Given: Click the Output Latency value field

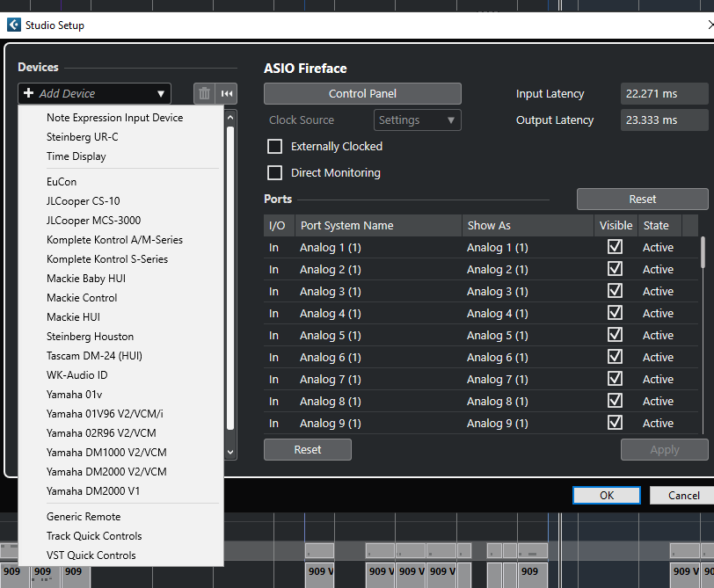Looking at the screenshot, I should click(x=664, y=120).
